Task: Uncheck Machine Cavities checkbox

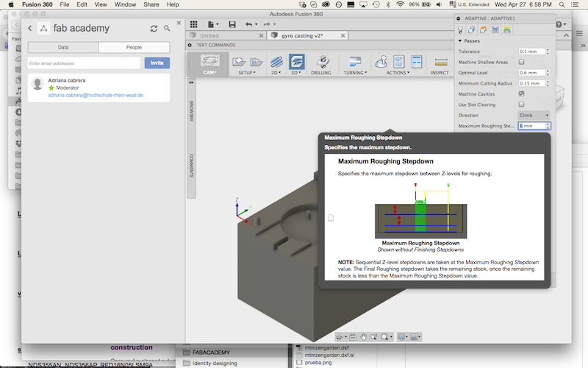Action: point(521,94)
